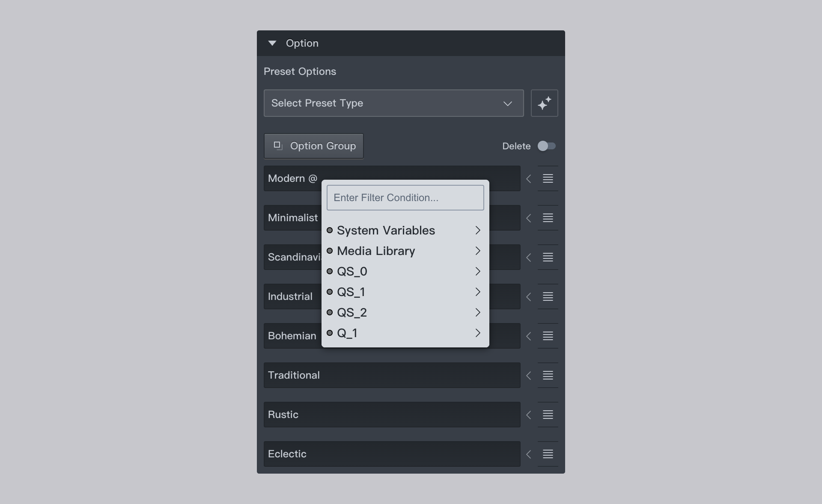Click the left chevron beside Minimalist option

(x=529, y=218)
